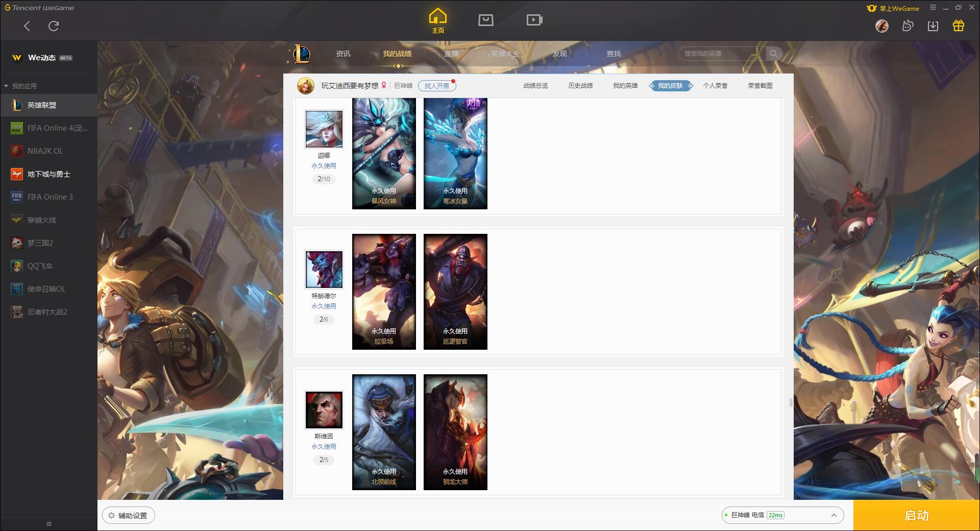Select 穿越火线 in app list
This screenshot has height=531, width=980.
click(x=48, y=220)
